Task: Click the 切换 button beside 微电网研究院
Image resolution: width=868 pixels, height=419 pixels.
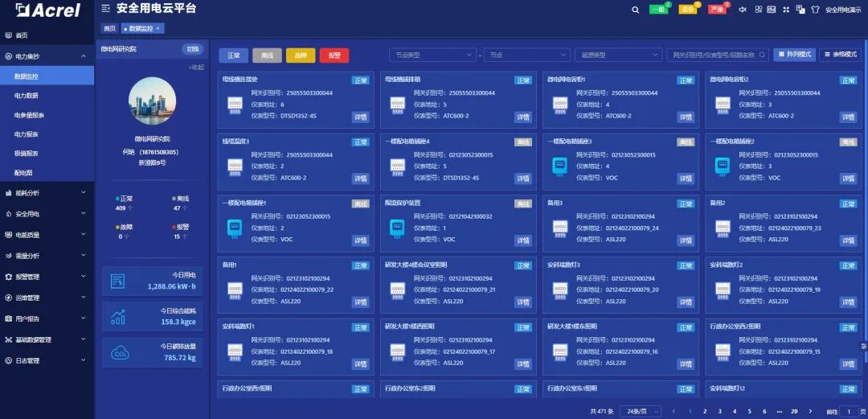Action: click(x=192, y=50)
